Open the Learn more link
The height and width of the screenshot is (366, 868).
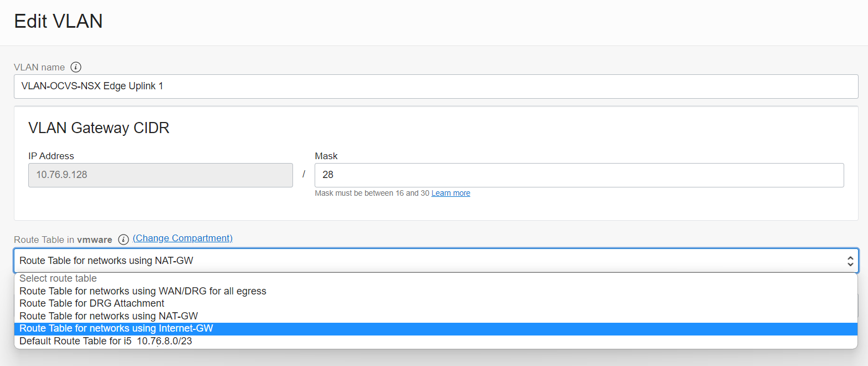(450, 193)
